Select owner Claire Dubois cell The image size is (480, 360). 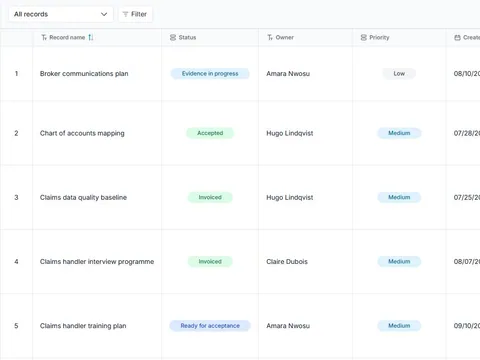click(x=306, y=262)
